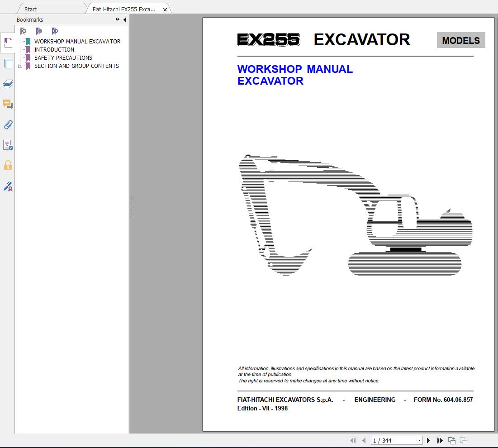Click the greyed next view icon
498x448 pixels.
tap(463, 440)
